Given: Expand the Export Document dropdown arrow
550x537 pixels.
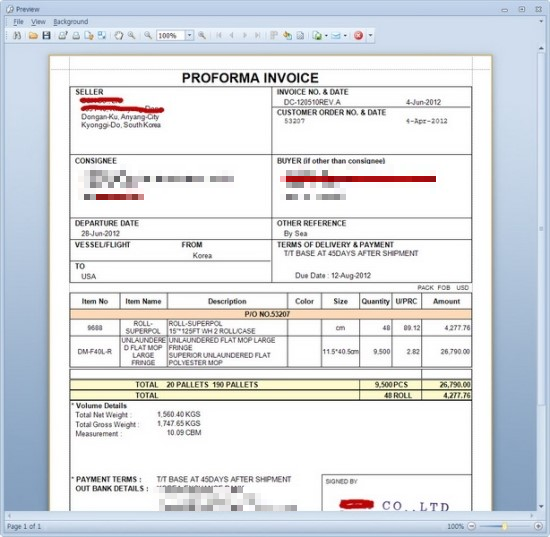Looking at the screenshot, I should click(x=326, y=35).
